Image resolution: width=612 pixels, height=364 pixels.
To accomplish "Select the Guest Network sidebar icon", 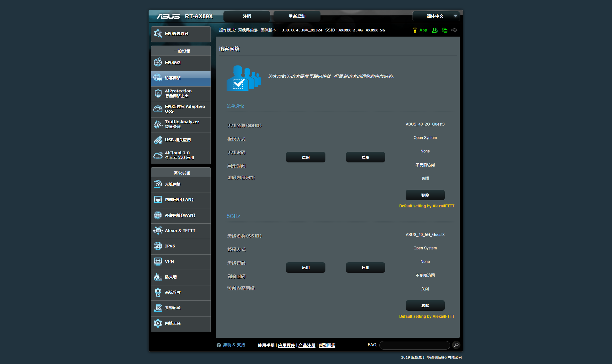I will (158, 78).
